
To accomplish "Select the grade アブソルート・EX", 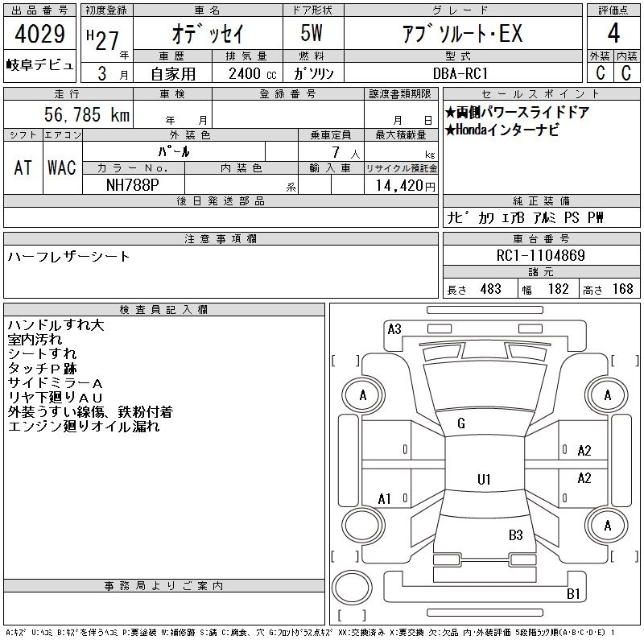I will [x=462, y=34].
